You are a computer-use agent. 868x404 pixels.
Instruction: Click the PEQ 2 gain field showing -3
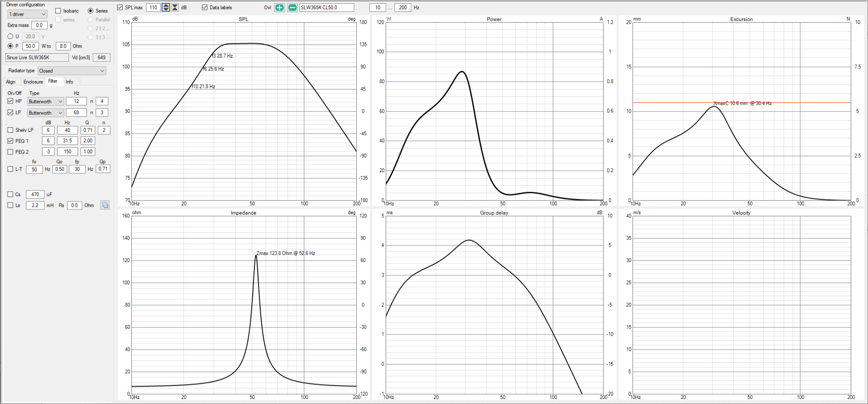pyautogui.click(x=48, y=152)
